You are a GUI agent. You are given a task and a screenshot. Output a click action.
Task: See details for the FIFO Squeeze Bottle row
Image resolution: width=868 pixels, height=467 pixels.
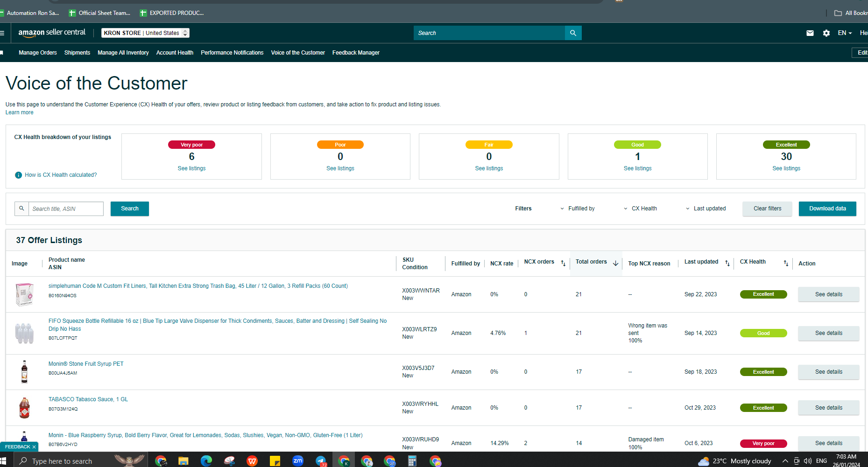click(x=829, y=333)
